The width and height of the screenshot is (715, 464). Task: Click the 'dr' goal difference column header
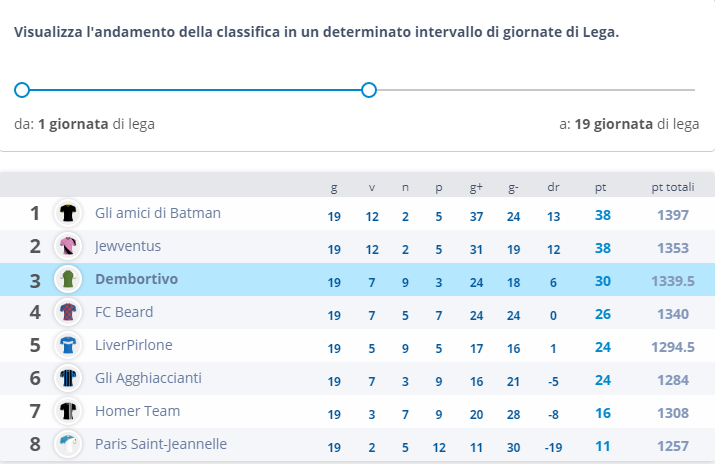tap(553, 187)
